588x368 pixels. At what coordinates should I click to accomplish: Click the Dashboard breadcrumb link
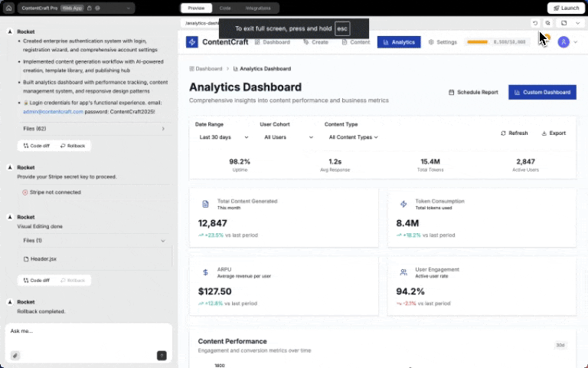point(206,69)
